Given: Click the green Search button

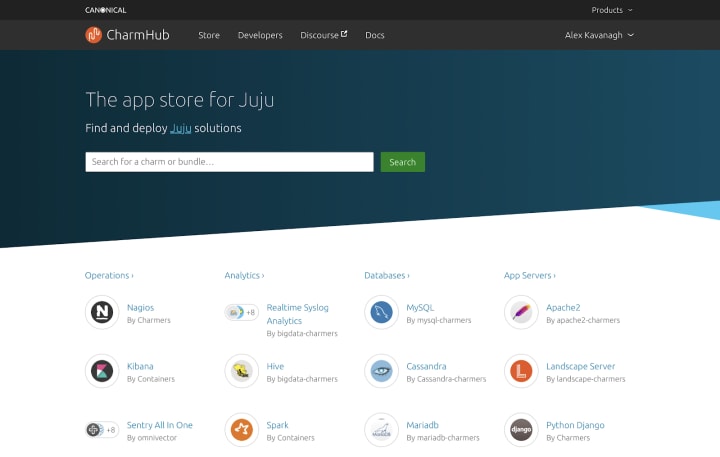Looking at the screenshot, I should (403, 162).
